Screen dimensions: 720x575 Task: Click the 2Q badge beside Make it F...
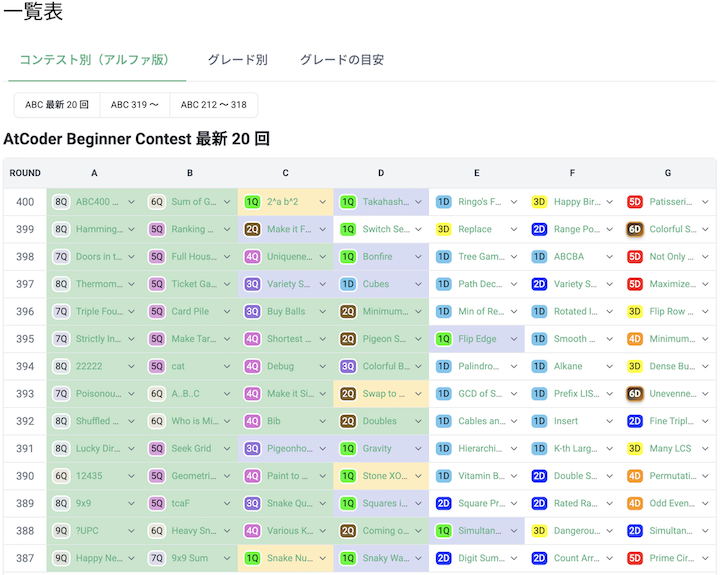252,229
